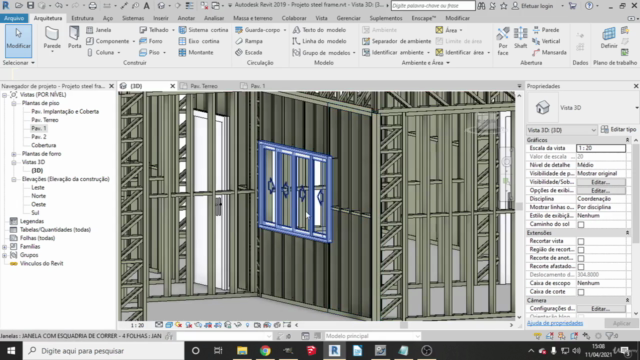Open the Vista ribbon tab
Image resolution: width=640 pixels, height=360 pixels.
tap(321, 18)
